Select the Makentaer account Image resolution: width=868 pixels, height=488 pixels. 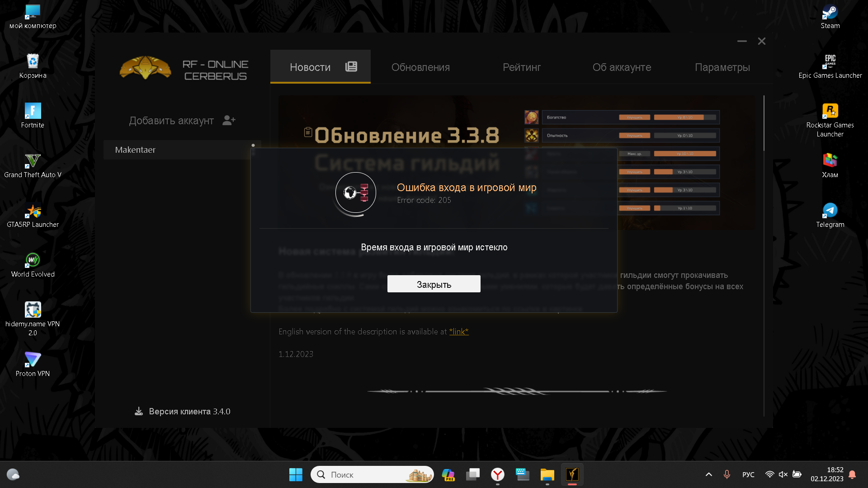click(182, 150)
